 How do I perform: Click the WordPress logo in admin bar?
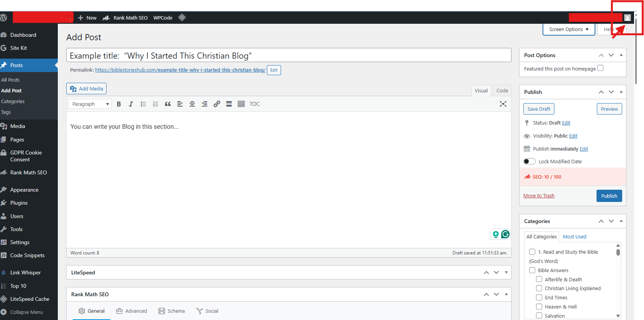3,18
